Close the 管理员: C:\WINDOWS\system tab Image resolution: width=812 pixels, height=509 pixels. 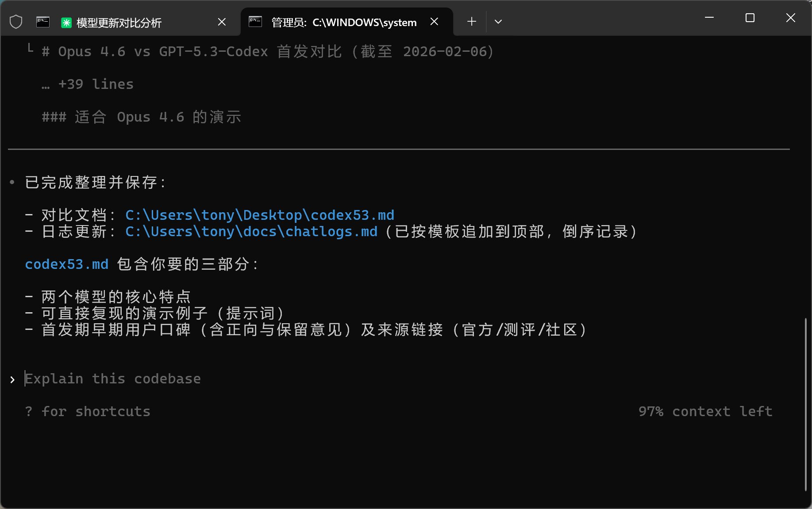click(x=435, y=22)
